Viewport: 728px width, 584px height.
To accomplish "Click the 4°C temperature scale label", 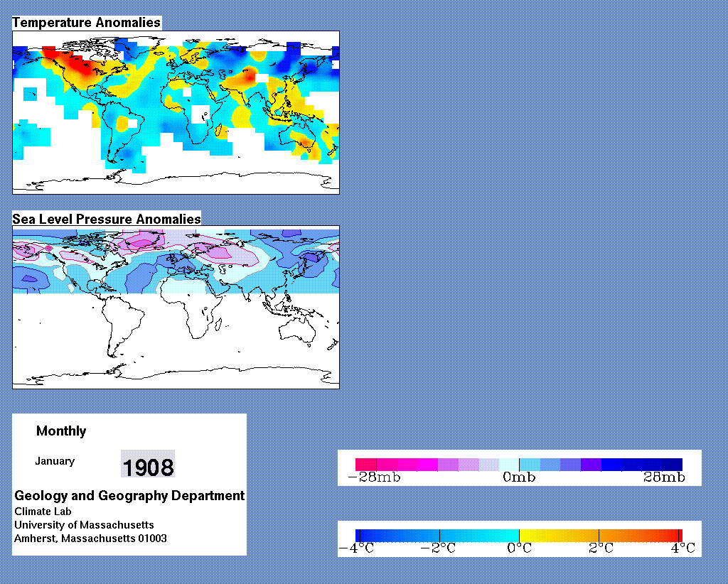I will pos(682,548).
